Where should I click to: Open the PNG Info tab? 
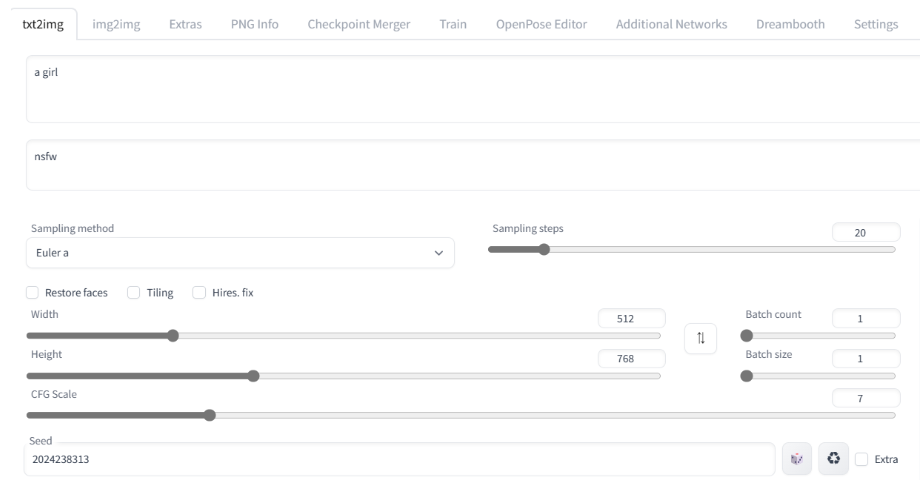point(254,24)
